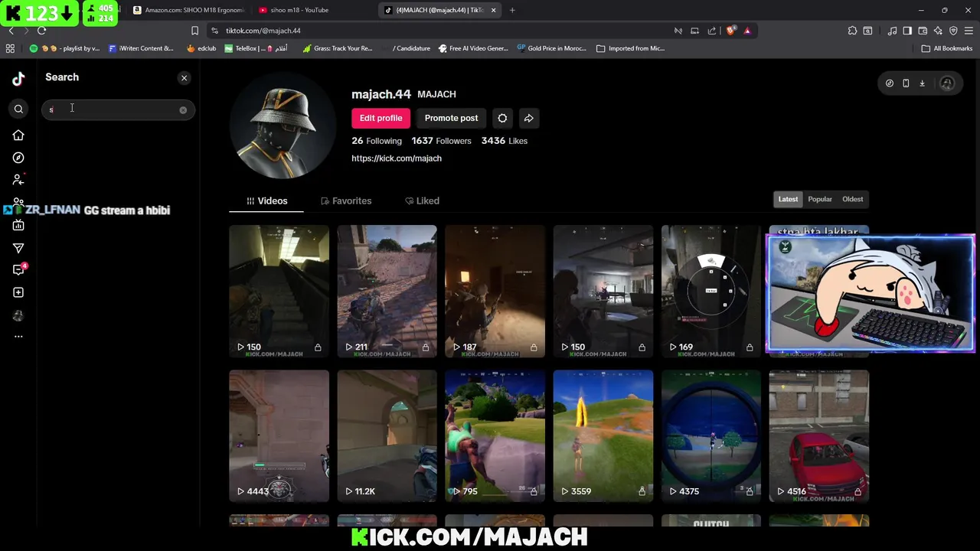Image resolution: width=980 pixels, height=551 pixels.
Task: Open the video thumbnail with 211 views
Action: (387, 291)
